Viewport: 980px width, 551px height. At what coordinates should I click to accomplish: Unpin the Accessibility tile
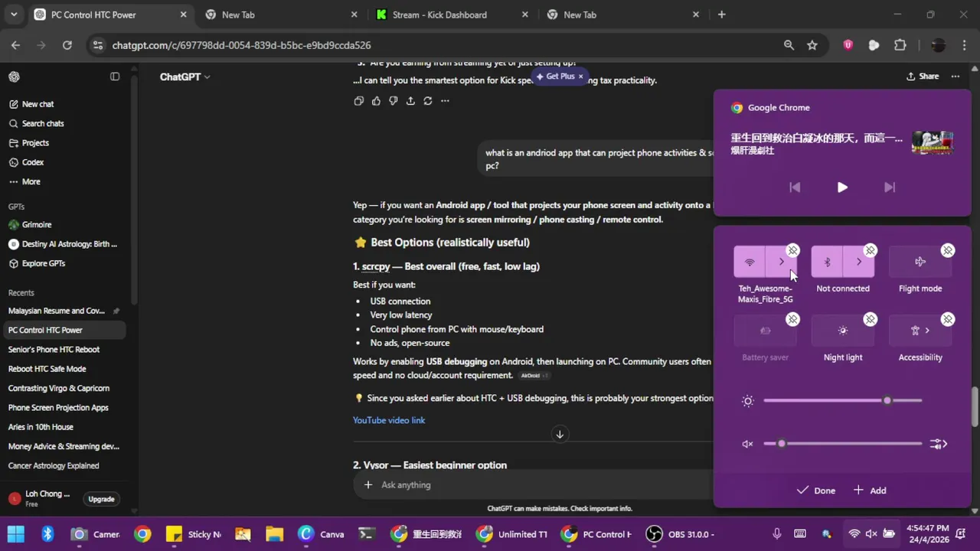coord(948,319)
